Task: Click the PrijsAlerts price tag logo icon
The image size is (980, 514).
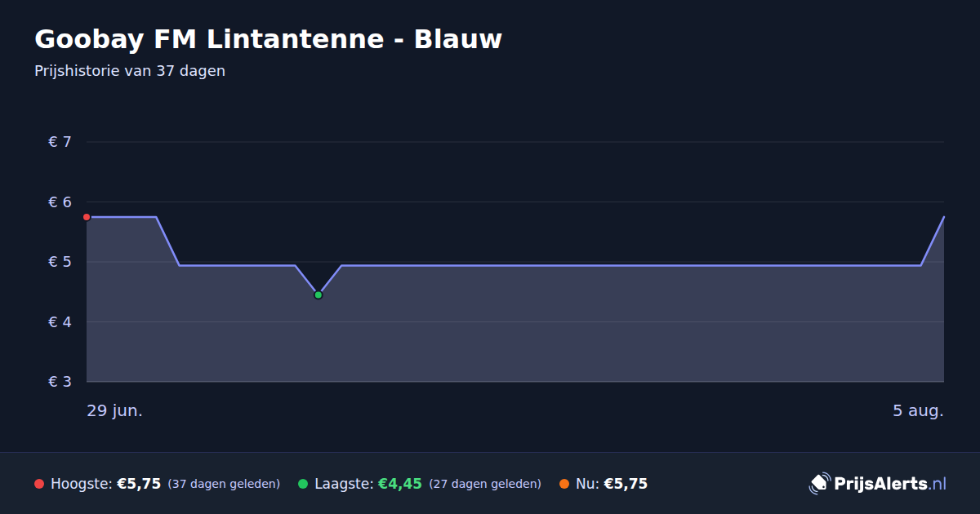Action: tap(819, 484)
